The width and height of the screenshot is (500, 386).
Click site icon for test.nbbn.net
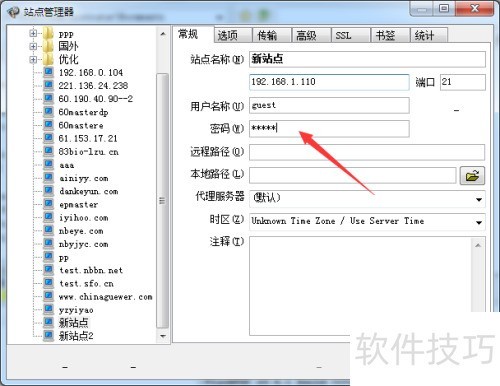coord(48,270)
